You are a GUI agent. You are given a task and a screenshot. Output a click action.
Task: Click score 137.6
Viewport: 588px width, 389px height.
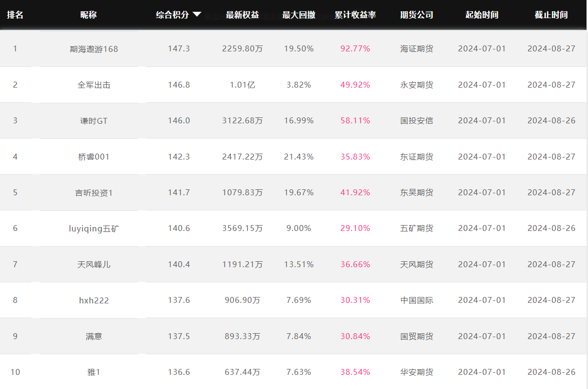(x=179, y=300)
